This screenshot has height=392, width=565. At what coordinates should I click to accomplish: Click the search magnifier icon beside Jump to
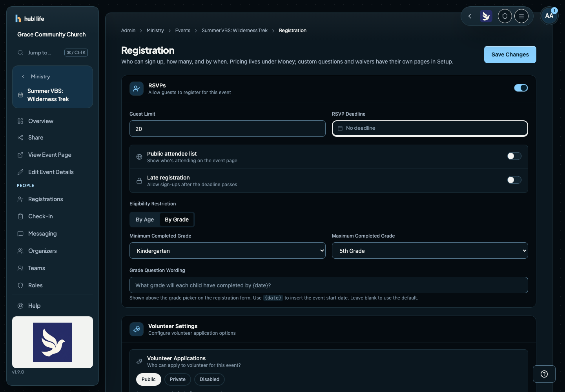click(x=20, y=53)
